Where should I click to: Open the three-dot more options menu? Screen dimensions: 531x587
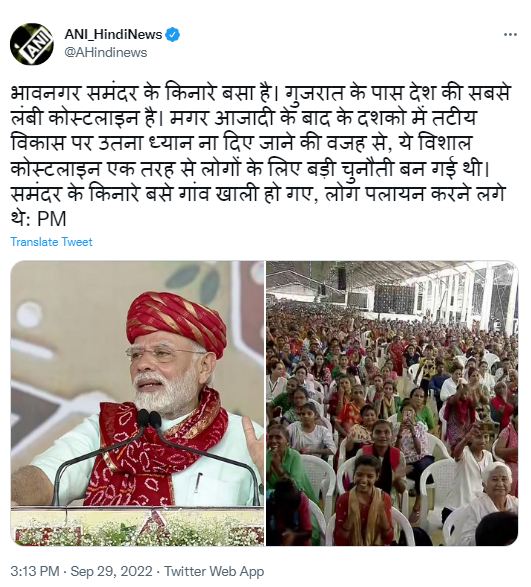[510, 34]
